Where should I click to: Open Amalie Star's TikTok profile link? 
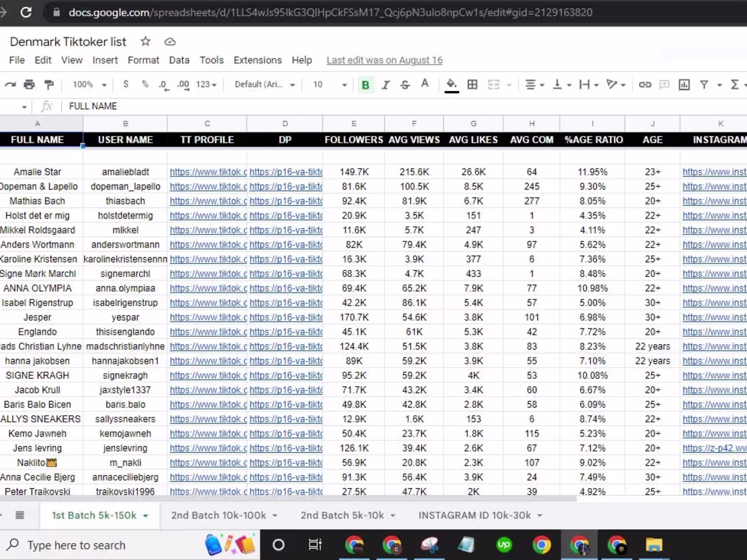[x=208, y=172]
